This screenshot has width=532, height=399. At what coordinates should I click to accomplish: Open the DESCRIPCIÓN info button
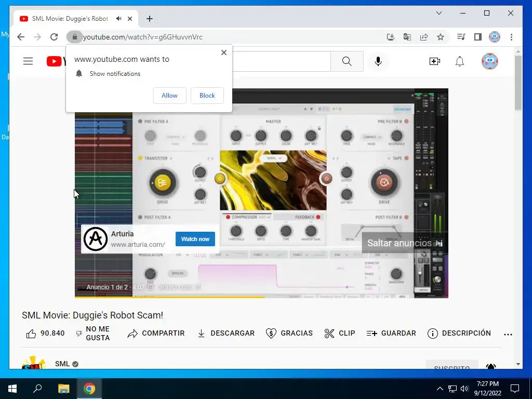pyautogui.click(x=459, y=334)
